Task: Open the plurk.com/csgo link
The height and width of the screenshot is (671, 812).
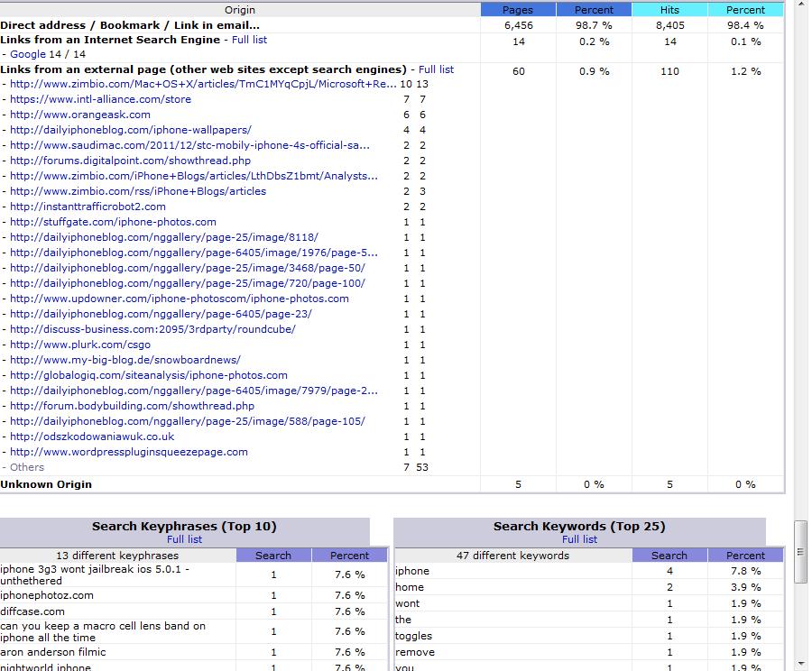Action: [80, 345]
